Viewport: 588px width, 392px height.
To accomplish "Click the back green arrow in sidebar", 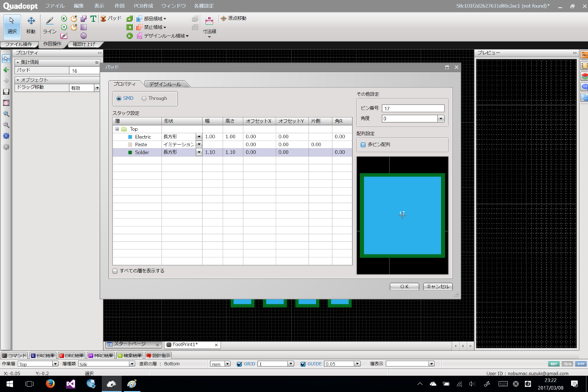I will click(x=6, y=70).
